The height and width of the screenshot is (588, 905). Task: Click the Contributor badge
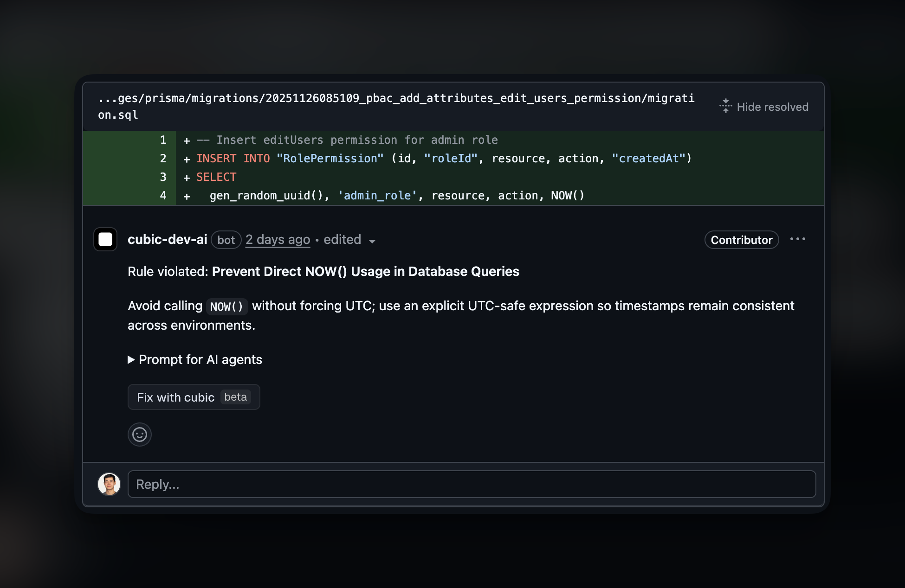tap(741, 240)
